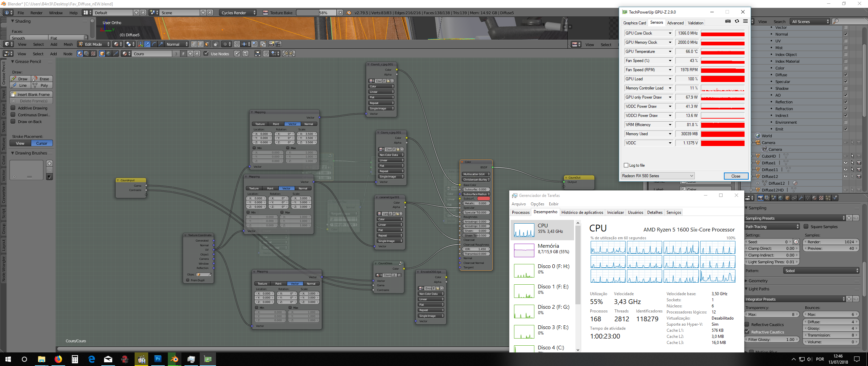Open the Mesh Data properties tab (triangle icon)

tap(808, 198)
